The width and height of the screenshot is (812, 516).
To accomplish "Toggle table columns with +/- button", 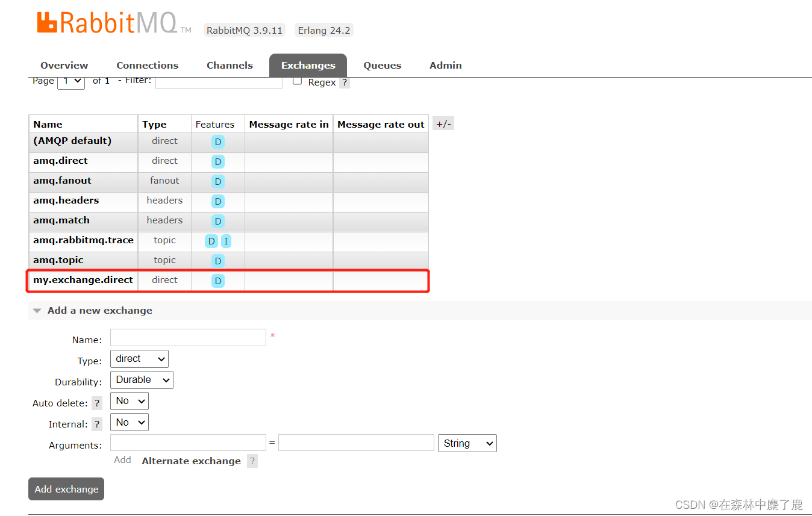I will pos(443,124).
